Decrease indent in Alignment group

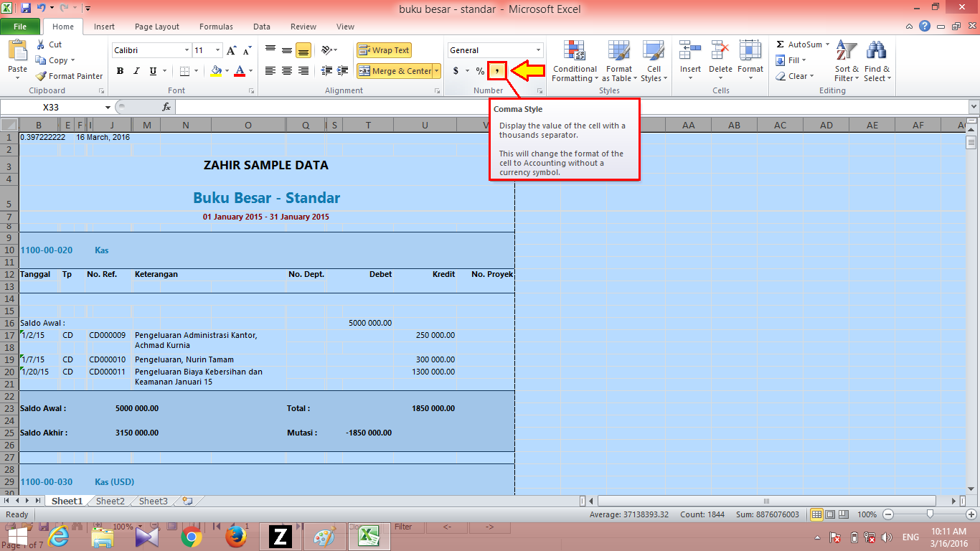pyautogui.click(x=327, y=71)
